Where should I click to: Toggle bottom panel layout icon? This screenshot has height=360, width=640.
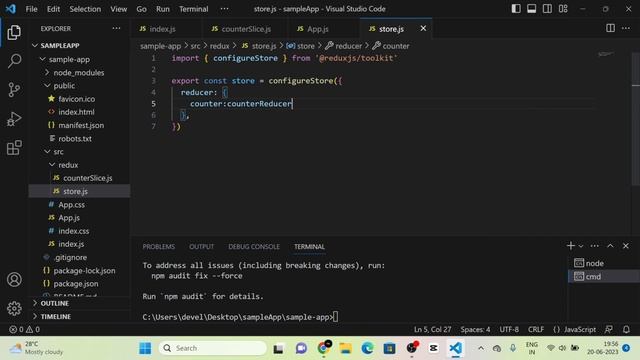(531, 9)
